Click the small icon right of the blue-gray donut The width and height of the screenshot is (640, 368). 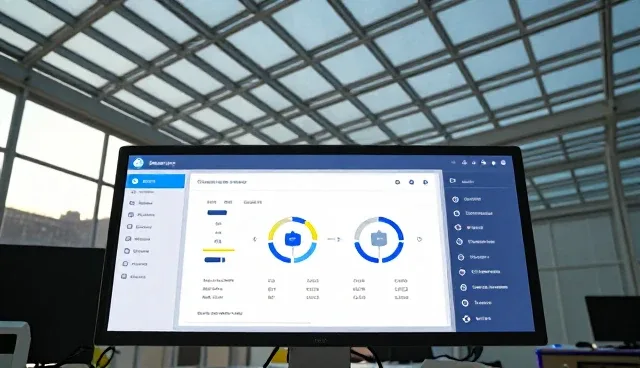(419, 239)
